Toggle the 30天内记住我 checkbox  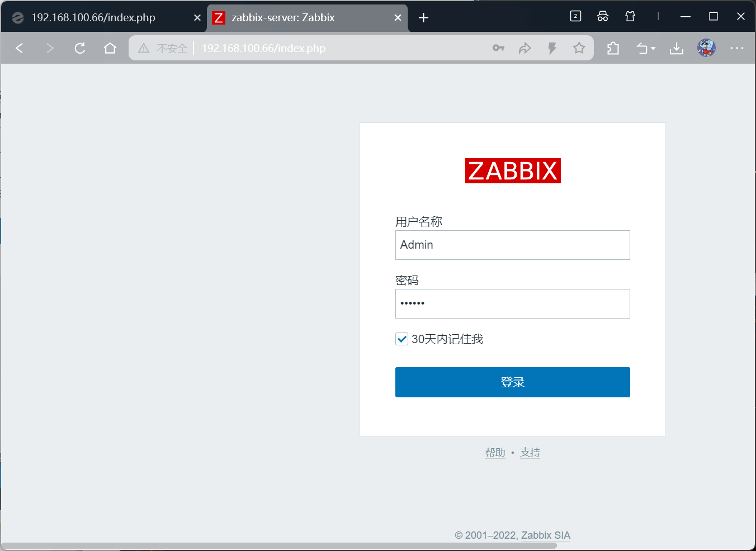click(401, 339)
